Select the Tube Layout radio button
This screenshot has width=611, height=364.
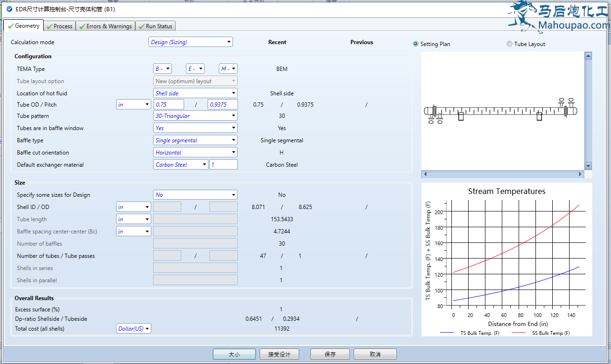[x=510, y=44]
